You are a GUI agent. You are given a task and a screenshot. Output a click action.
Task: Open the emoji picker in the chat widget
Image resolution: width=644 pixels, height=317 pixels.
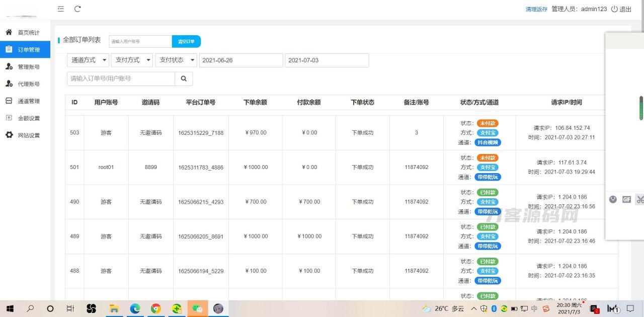[x=613, y=199]
